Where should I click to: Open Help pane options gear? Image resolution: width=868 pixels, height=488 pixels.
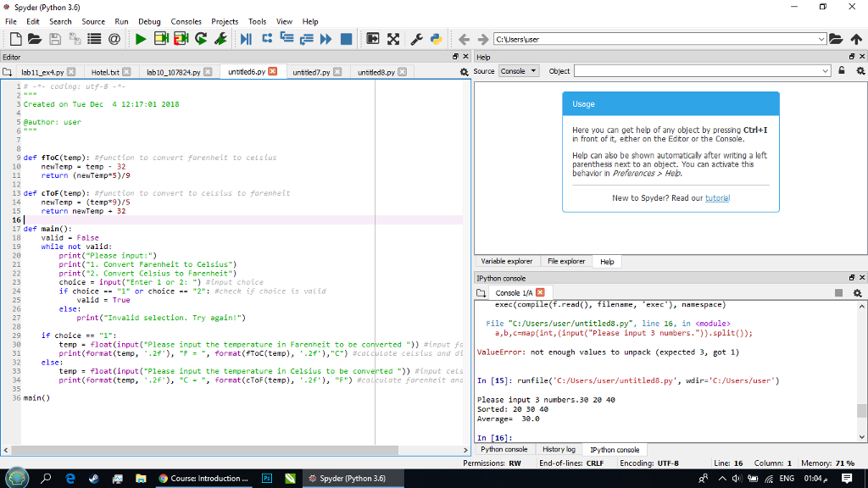tap(860, 71)
